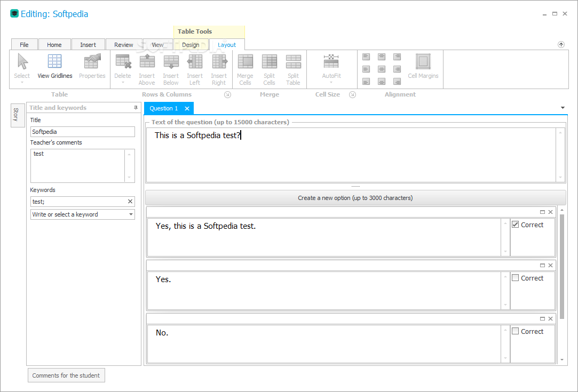Choose Insert Left column
Viewport: 578px width, 392px height.
(x=195, y=70)
